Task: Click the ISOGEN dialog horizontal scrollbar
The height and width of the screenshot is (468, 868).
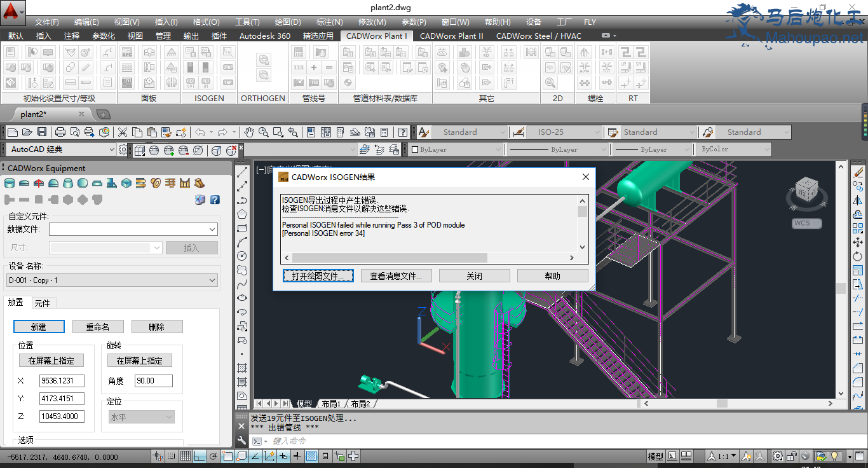Action: [x=429, y=258]
